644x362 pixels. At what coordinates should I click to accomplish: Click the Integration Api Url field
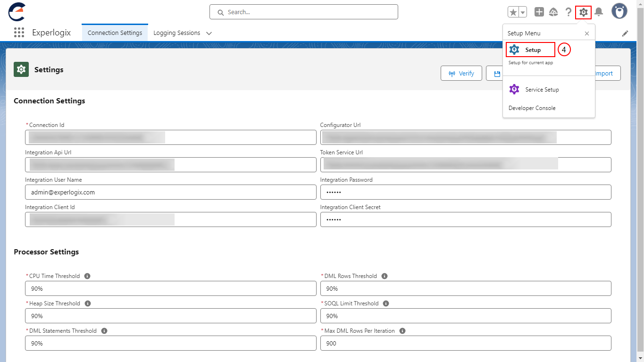pos(171,165)
